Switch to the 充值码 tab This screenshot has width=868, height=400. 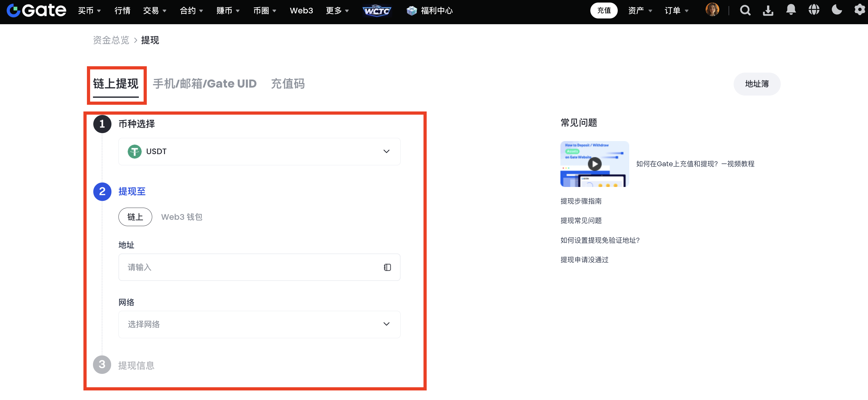point(288,83)
